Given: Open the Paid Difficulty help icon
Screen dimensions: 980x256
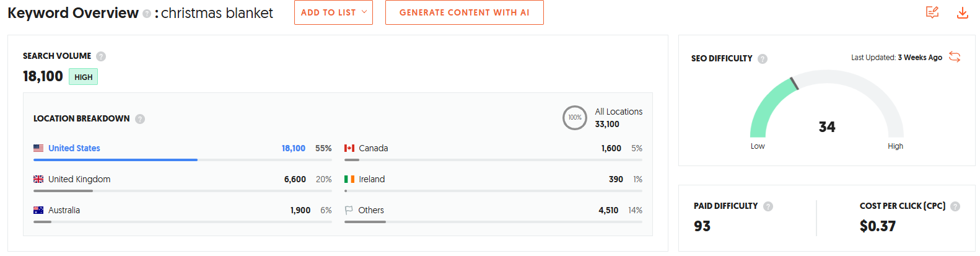Looking at the screenshot, I should 768,206.
